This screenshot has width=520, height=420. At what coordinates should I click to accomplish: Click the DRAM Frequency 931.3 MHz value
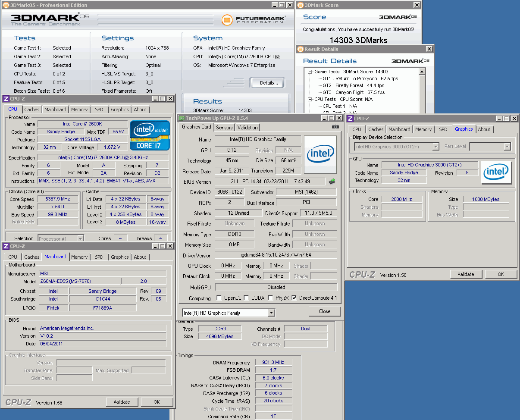[x=274, y=363]
